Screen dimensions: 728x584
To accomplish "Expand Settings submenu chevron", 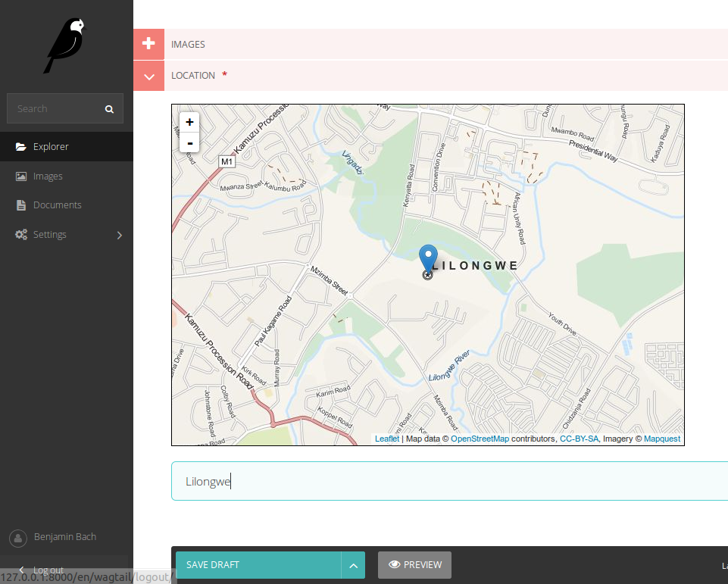I will [120, 235].
